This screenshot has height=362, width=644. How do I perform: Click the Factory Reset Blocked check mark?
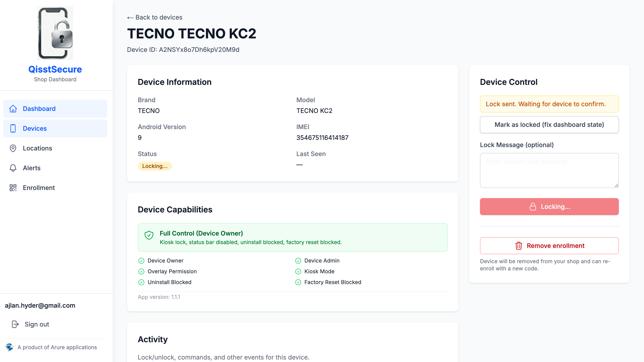298,282
